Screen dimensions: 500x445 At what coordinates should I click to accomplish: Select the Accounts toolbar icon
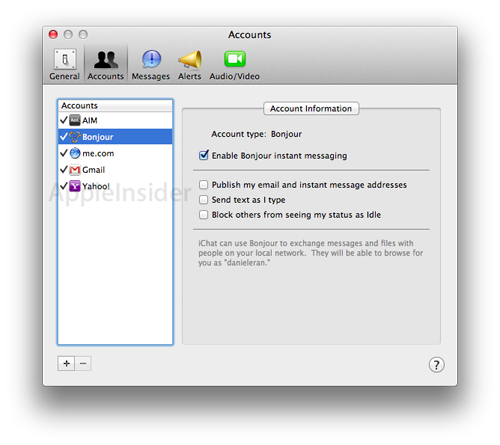(x=106, y=59)
